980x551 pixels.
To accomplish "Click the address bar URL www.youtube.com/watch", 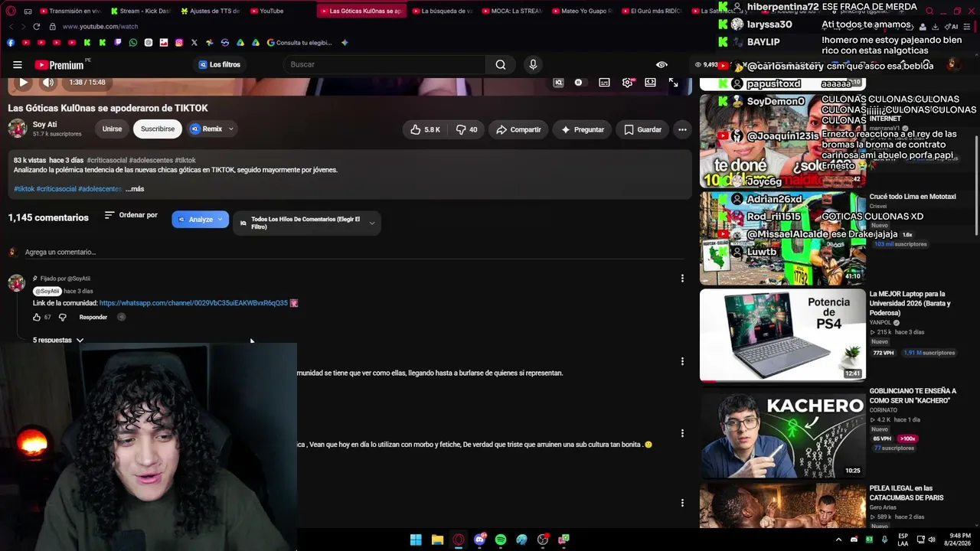I will pyautogui.click(x=100, y=27).
